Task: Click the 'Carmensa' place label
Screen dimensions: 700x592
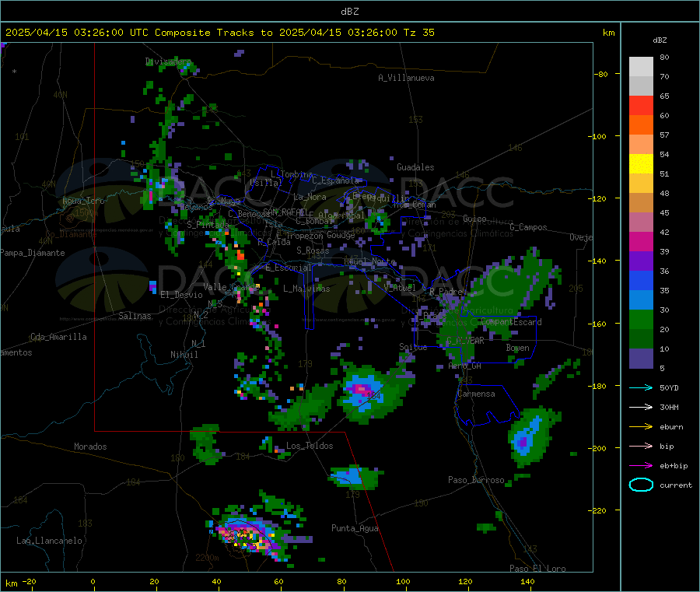Action: coord(476,394)
